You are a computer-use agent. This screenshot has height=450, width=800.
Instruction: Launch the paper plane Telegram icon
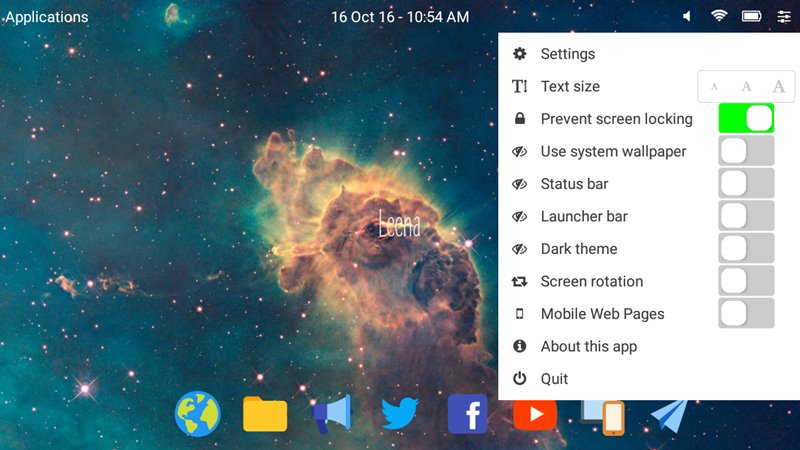click(669, 416)
